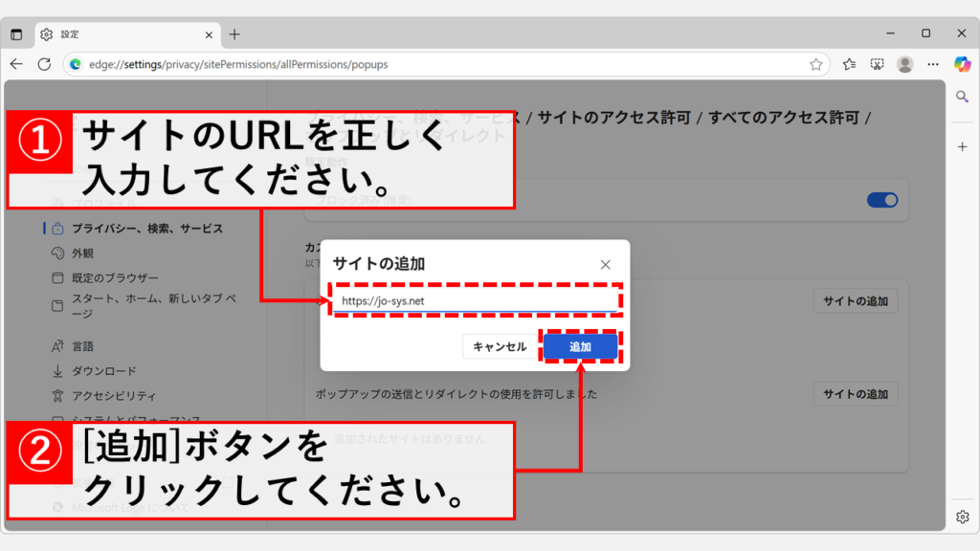980x551 pixels.
Task: Open the profile avatar icon
Action: point(905,64)
